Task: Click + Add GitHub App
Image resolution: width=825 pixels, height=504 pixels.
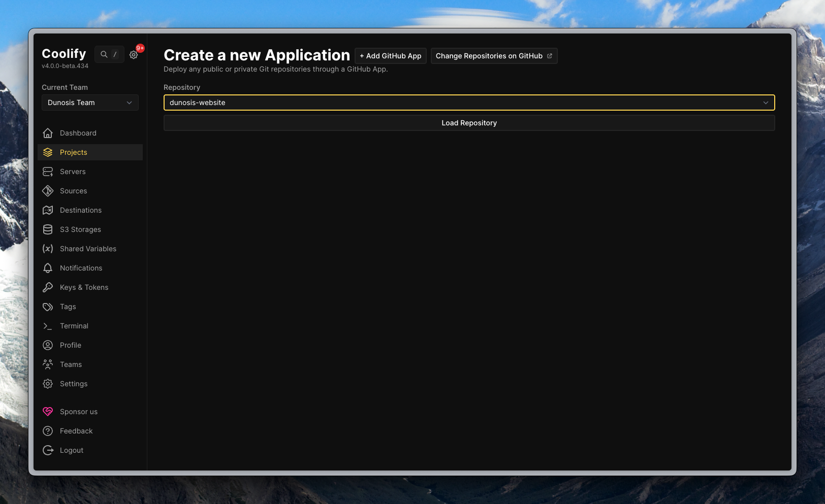Action: pos(390,56)
